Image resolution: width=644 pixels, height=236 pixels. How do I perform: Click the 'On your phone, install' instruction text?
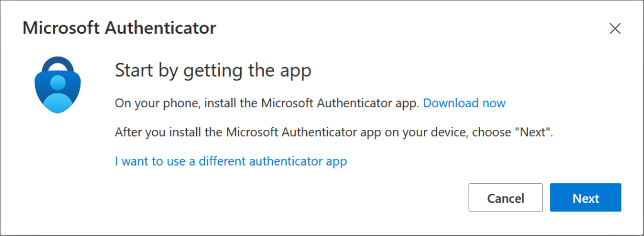pyautogui.click(x=267, y=103)
